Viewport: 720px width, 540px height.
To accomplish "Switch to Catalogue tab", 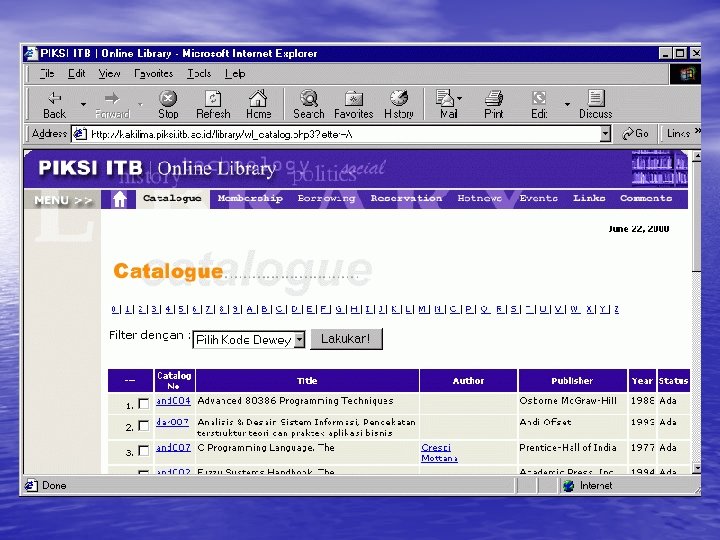I will pos(172,199).
